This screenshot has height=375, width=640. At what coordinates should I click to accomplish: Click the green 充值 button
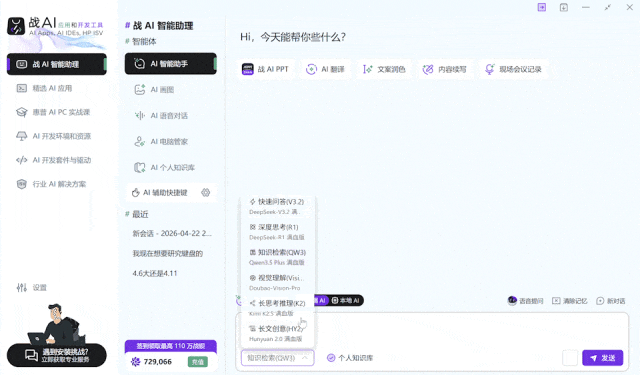click(x=198, y=362)
